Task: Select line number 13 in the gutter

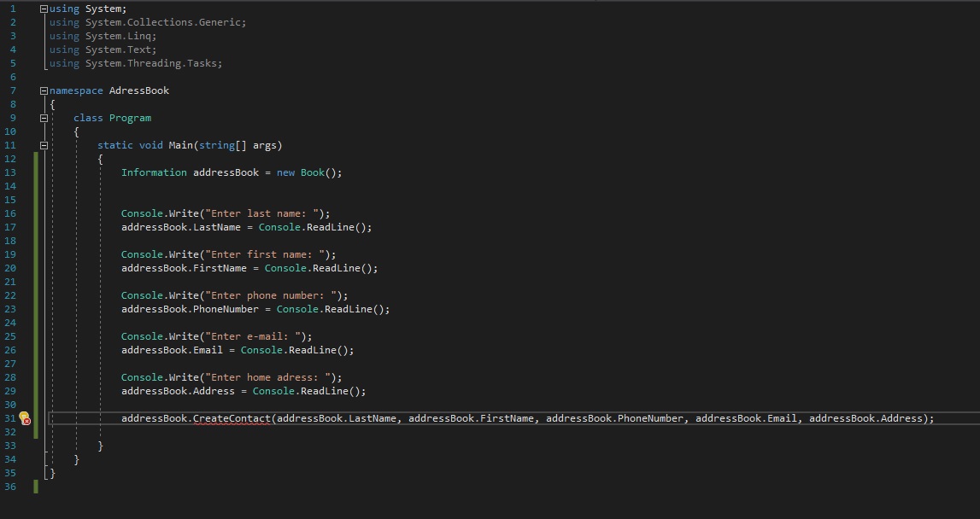Action: pos(10,173)
